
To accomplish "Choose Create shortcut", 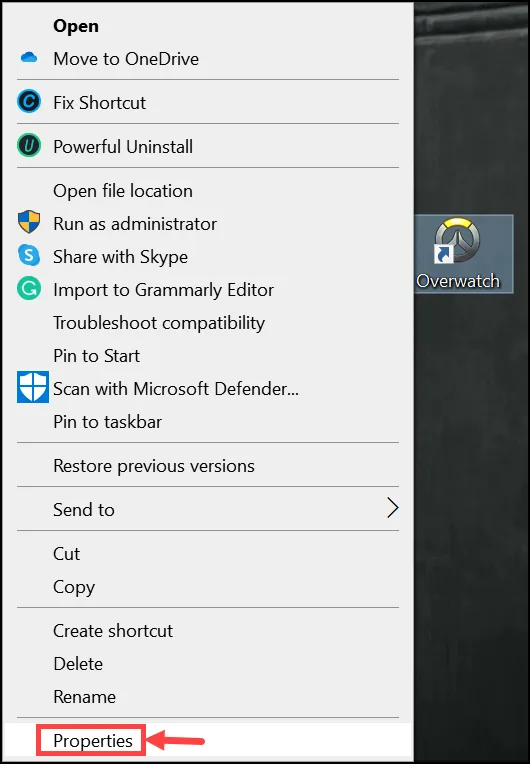I will (x=208, y=630).
